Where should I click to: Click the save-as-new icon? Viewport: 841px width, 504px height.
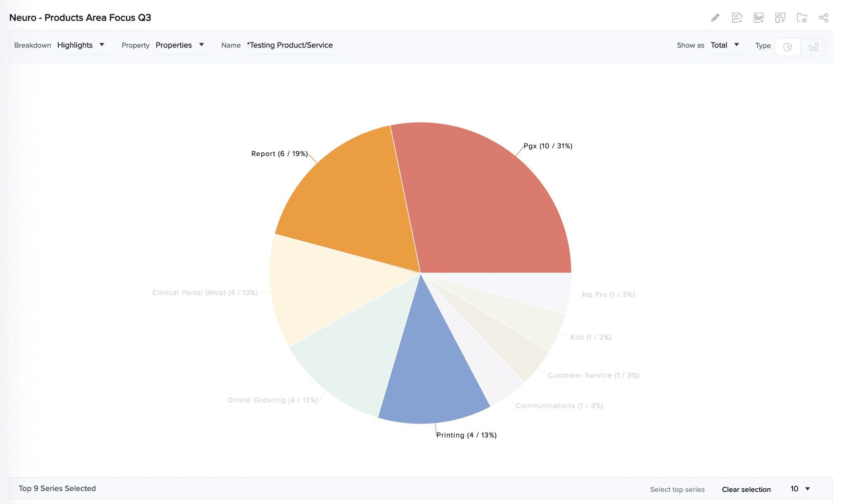[x=737, y=18]
